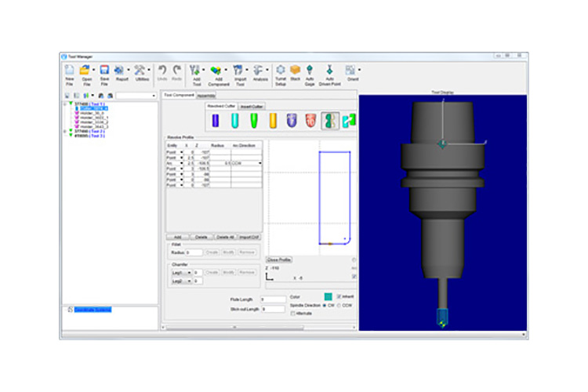Select the revolve profile cutter icon
Viewport: 588px width, 392px height.
coord(330,121)
